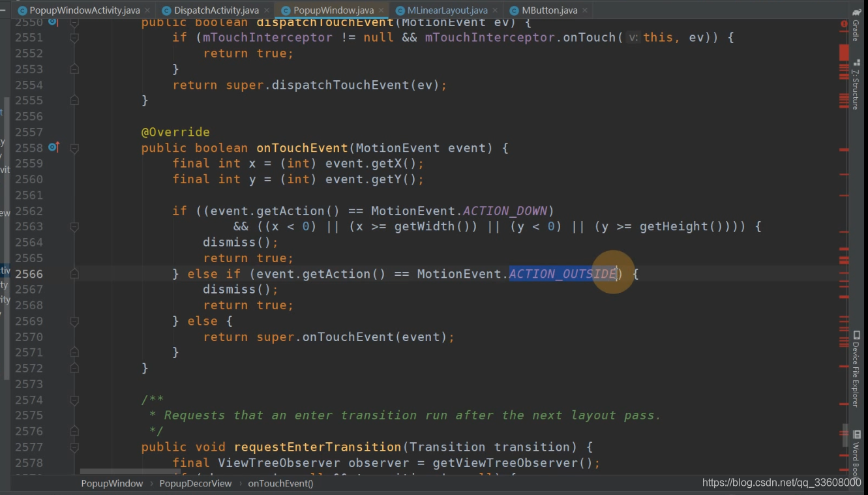Collapse the else-if block at line 2566

point(74,274)
